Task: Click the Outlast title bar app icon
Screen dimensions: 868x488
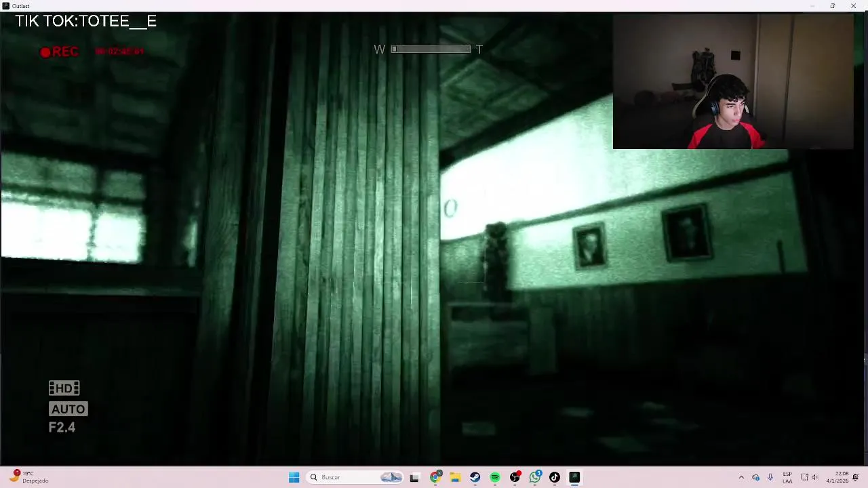Action: tap(5, 6)
